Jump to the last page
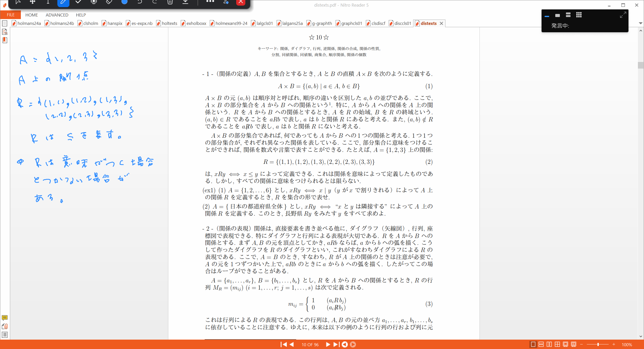This screenshot has width=644, height=349. [x=336, y=344]
